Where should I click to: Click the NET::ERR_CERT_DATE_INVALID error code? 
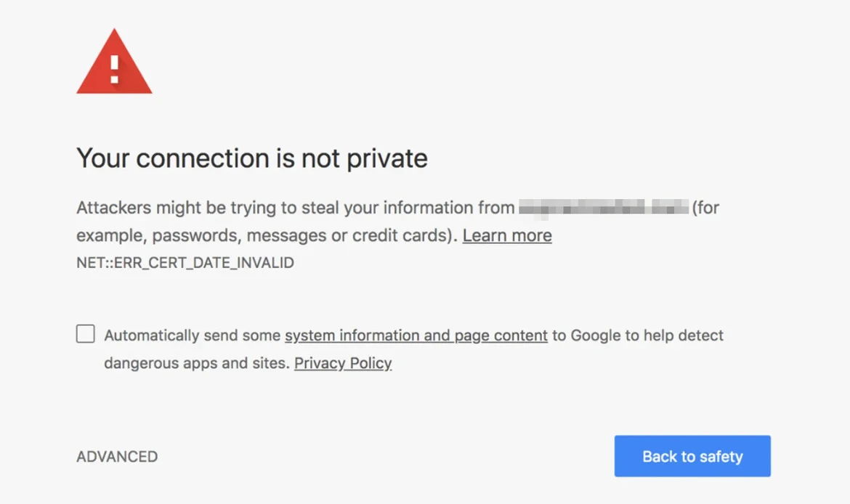[x=185, y=263]
